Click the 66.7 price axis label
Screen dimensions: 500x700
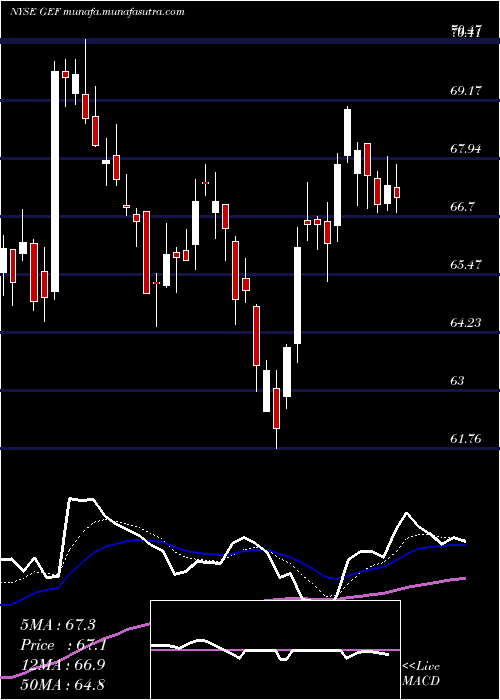tap(463, 207)
